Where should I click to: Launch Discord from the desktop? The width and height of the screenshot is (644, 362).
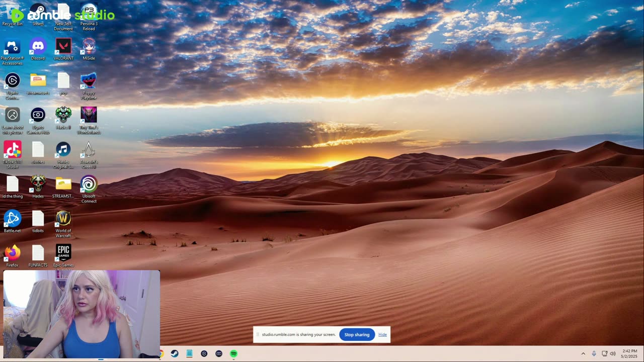tap(38, 49)
